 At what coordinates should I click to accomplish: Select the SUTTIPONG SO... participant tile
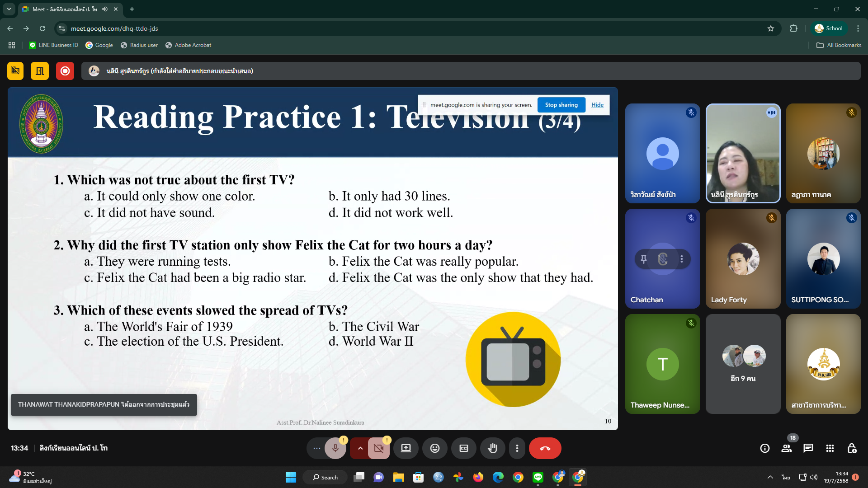click(823, 258)
